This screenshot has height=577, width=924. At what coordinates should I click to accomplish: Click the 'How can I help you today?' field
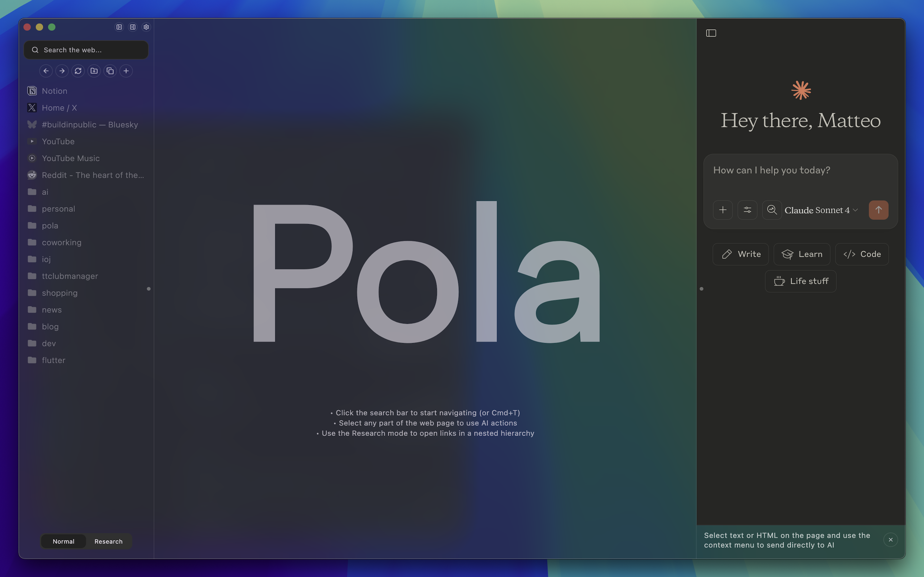pyautogui.click(x=771, y=170)
